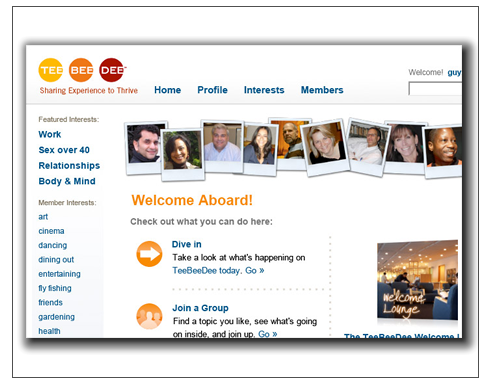Select the Work featured interest
Viewport: 488px width, 383px height.
[50, 134]
